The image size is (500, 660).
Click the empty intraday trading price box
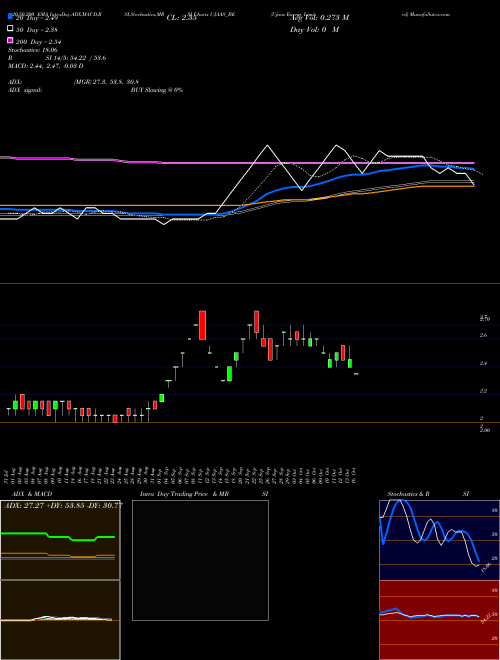(x=200, y=560)
